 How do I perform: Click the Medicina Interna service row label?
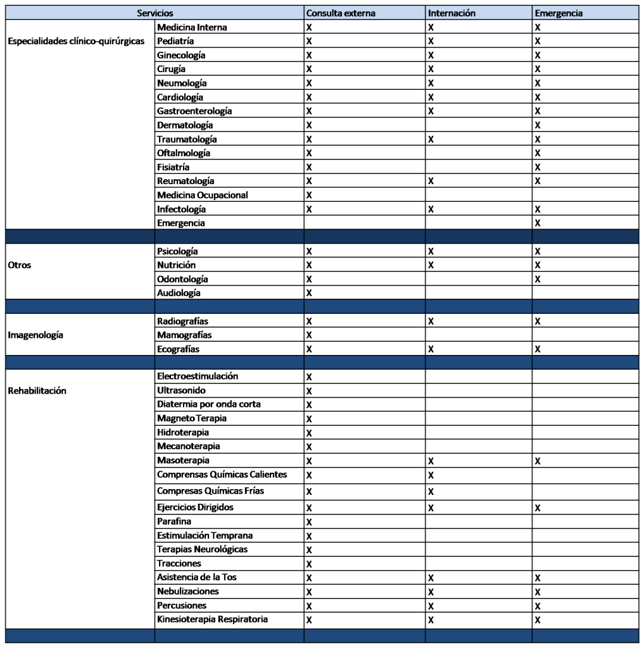pos(192,28)
